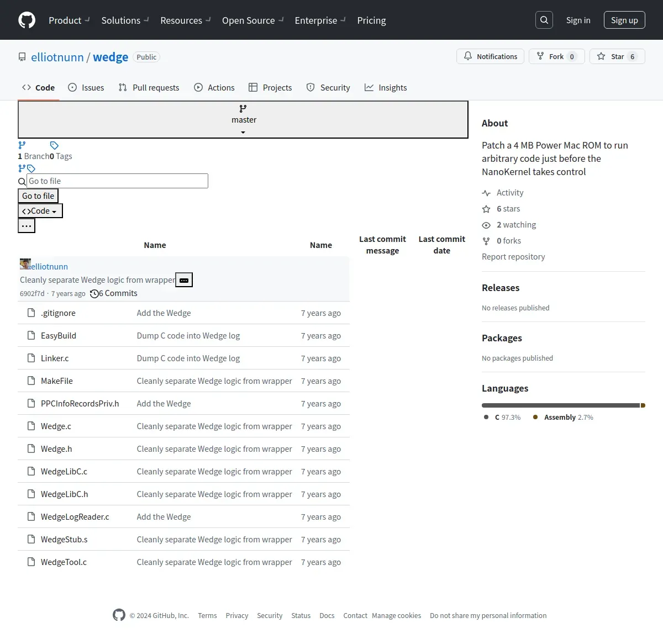This screenshot has width=663, height=644.
Task: Click the languages progress bar
Action: point(564,405)
